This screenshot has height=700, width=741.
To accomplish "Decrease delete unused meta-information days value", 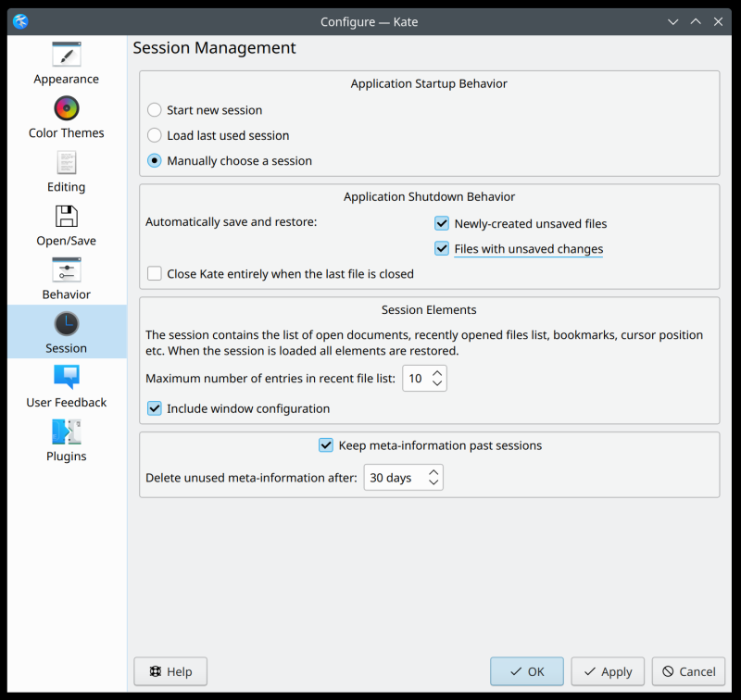I will 433,483.
